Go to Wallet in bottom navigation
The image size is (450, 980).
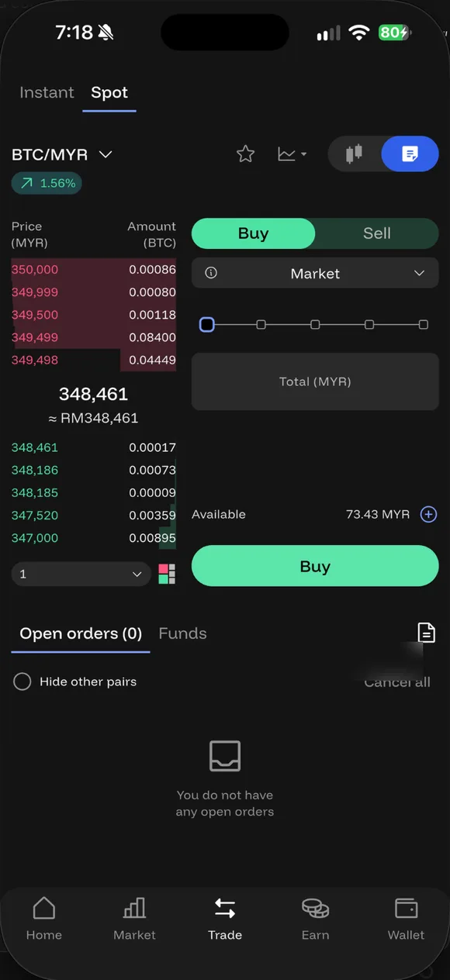[406, 919]
